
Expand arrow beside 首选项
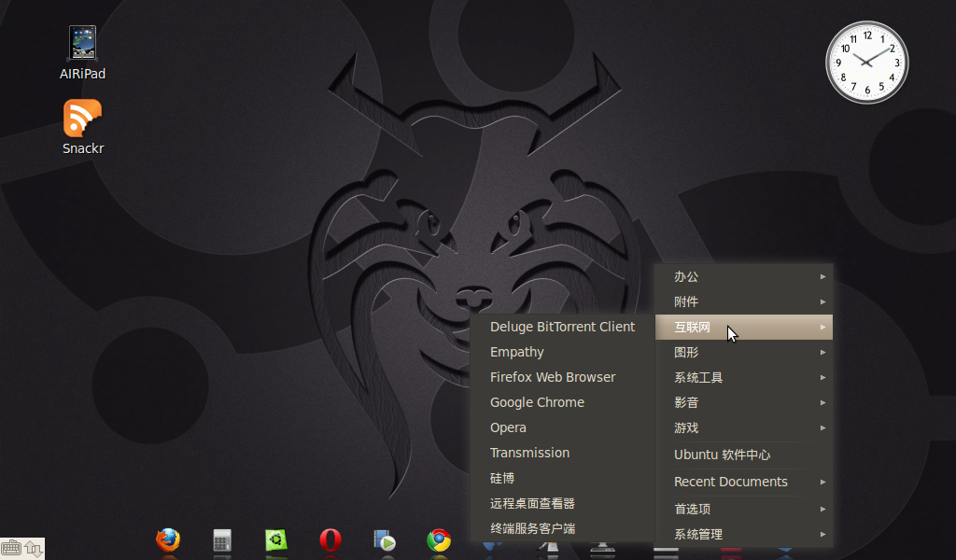coord(822,509)
